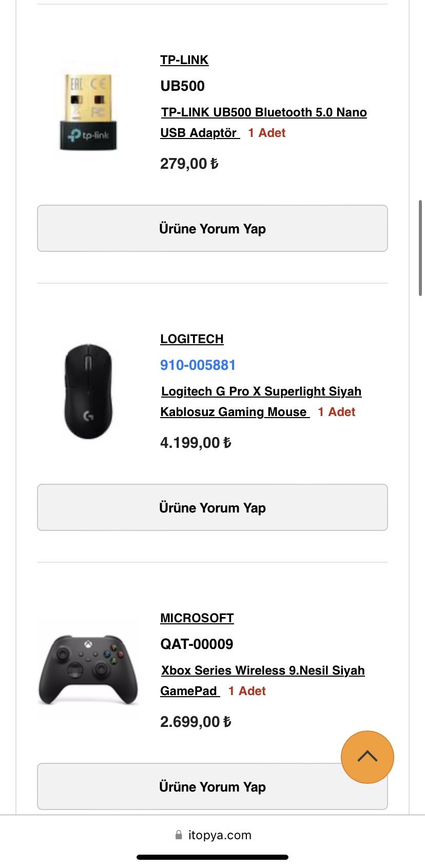The width and height of the screenshot is (425, 868).
Task: Open the MICROSOFT brand link
Action: coord(197,618)
